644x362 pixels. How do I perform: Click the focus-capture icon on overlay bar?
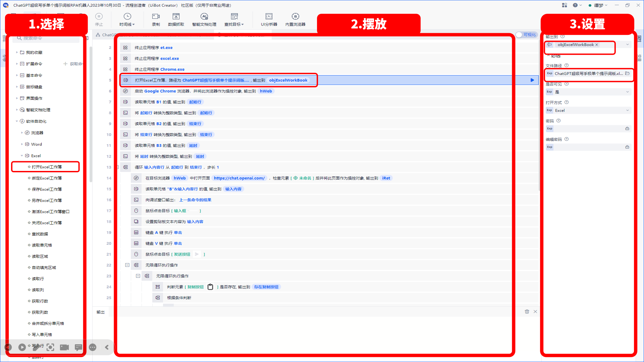point(50,347)
